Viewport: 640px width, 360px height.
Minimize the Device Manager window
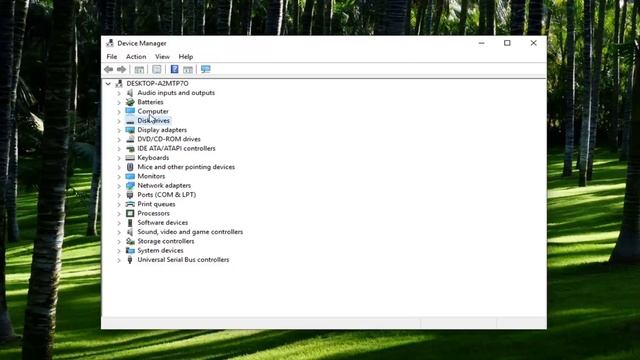point(482,43)
